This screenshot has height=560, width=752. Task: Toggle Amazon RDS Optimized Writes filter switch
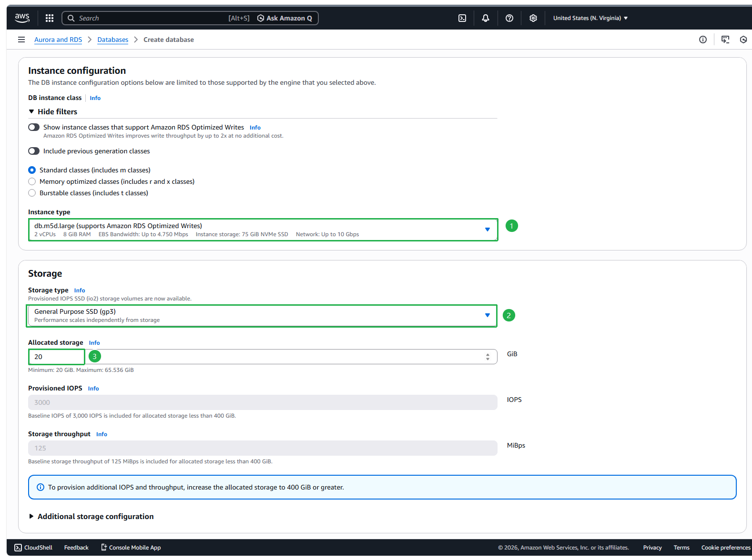(34, 127)
